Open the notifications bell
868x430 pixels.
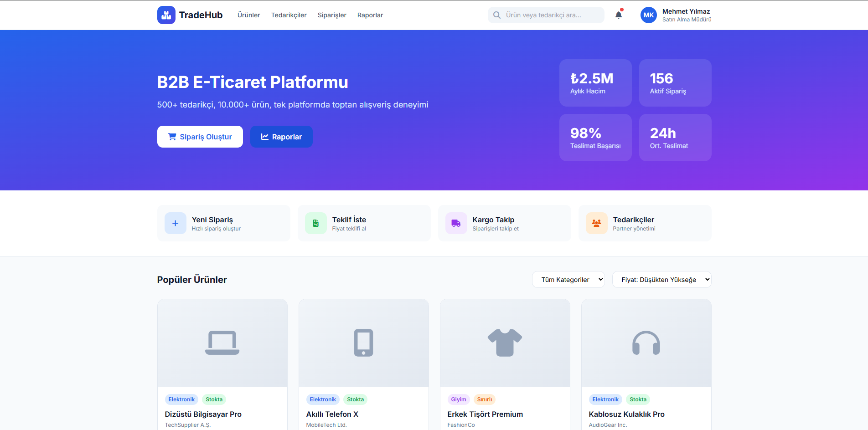click(x=619, y=15)
